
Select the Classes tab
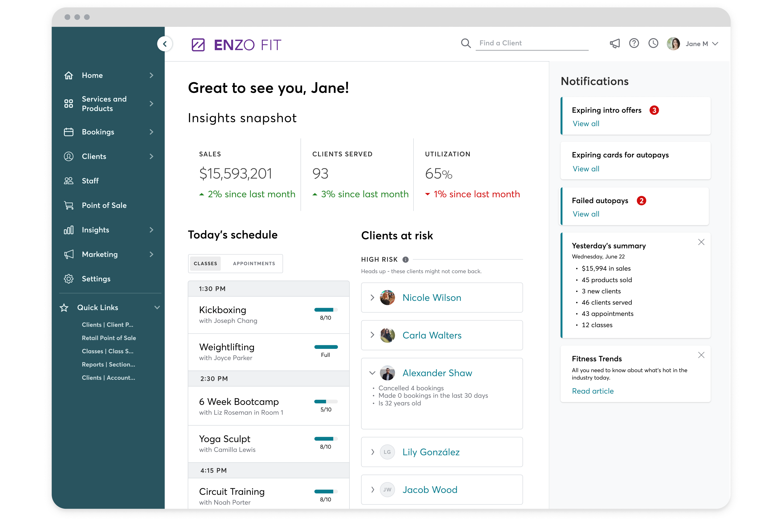tap(205, 263)
